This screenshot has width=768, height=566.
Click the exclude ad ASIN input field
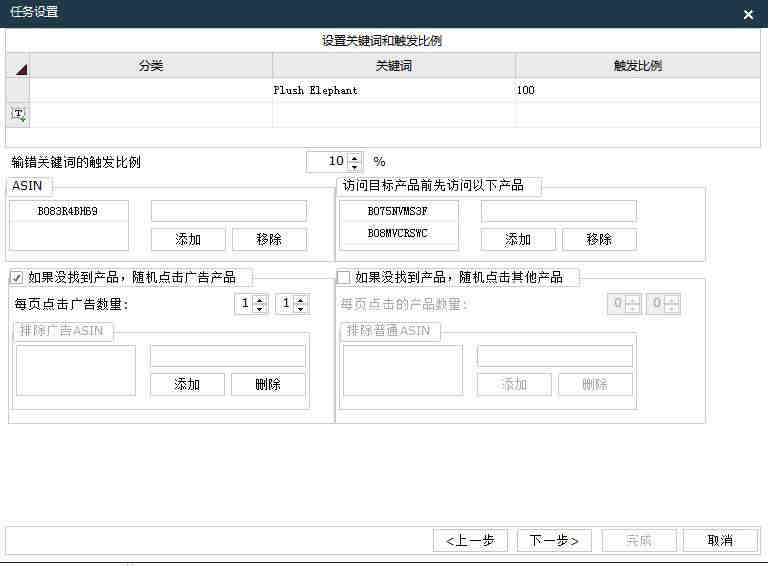[228, 356]
